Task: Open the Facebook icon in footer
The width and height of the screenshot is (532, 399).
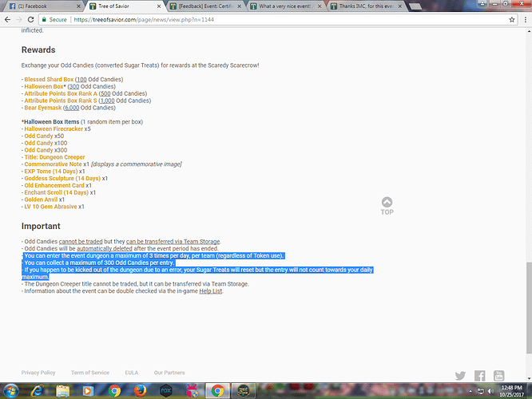Action: [480, 375]
